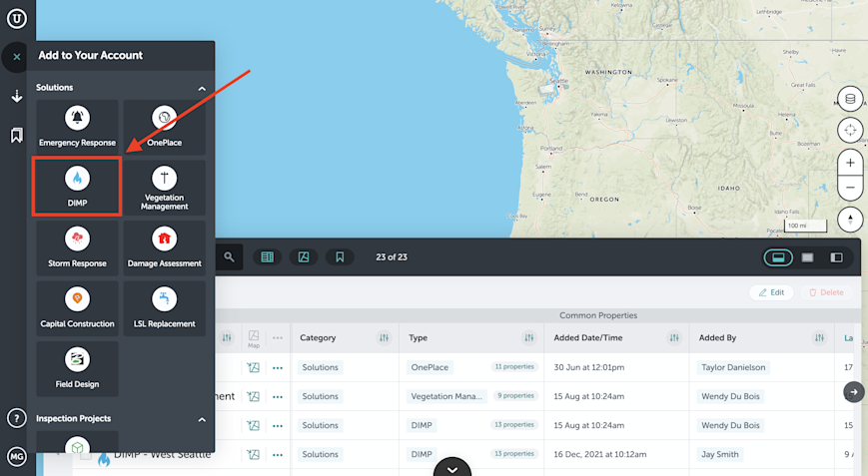
Task: Open the downloads sidebar item
Action: point(17,96)
